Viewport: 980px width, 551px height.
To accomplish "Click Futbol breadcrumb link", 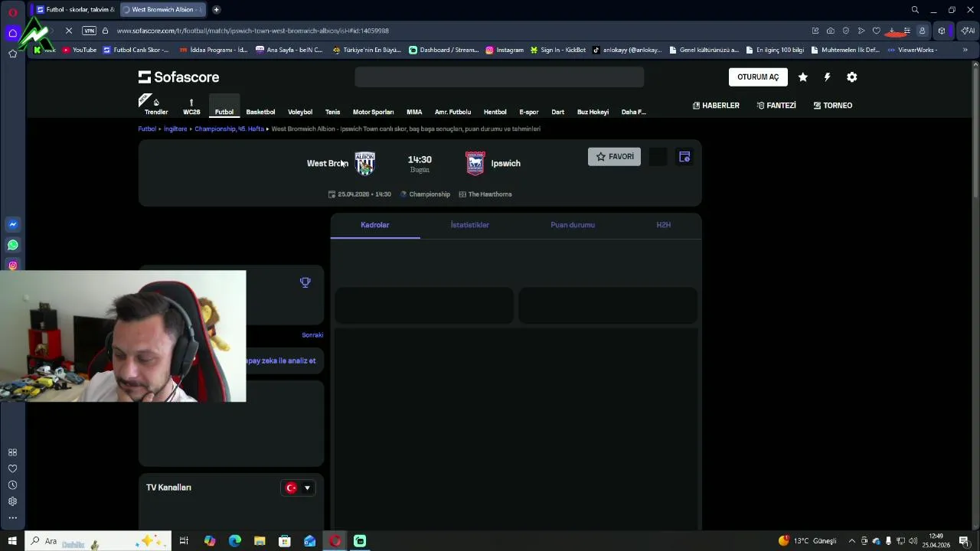I will [x=147, y=129].
